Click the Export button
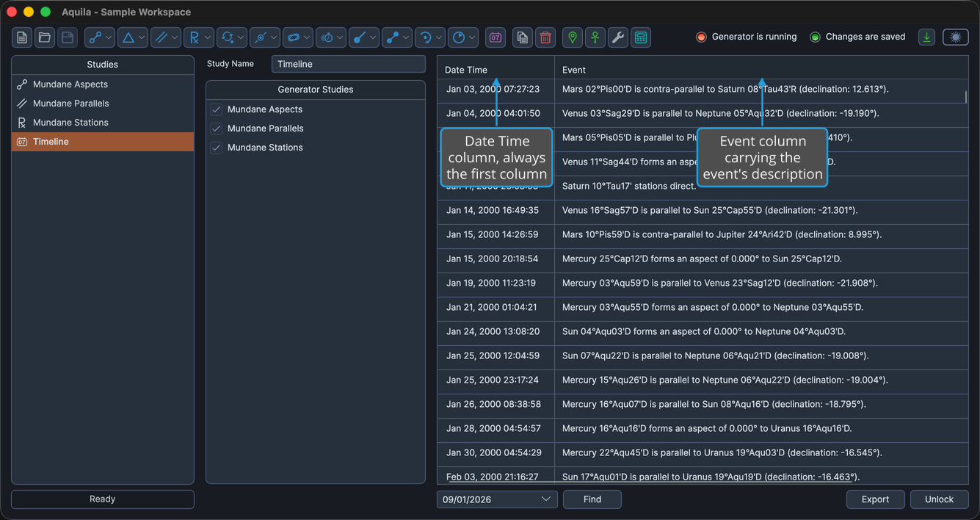 point(875,499)
